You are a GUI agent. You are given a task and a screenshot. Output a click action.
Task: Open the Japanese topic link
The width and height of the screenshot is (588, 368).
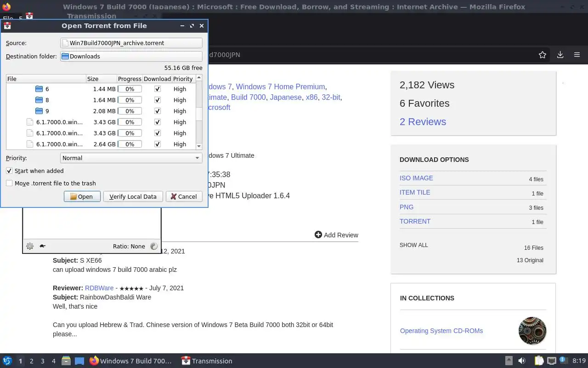(286, 97)
